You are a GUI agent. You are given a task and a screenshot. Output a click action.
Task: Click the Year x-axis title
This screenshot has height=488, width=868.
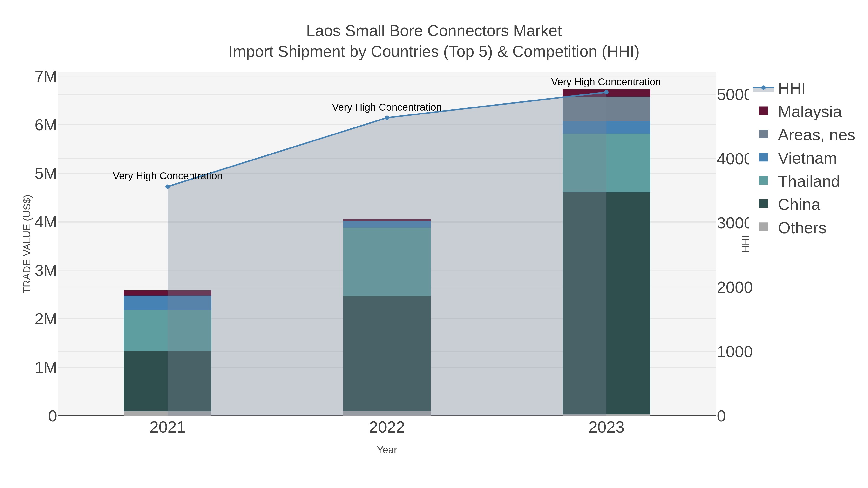[x=387, y=450]
